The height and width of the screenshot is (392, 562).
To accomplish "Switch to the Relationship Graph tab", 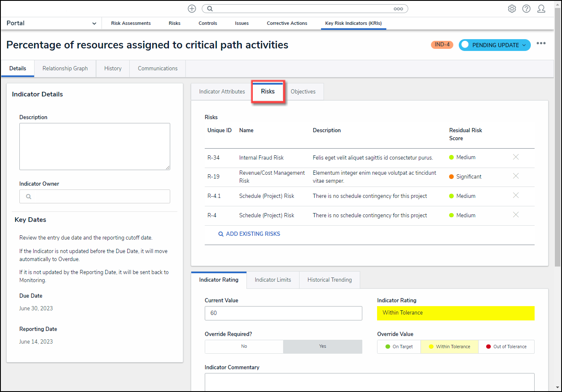I will pos(65,69).
